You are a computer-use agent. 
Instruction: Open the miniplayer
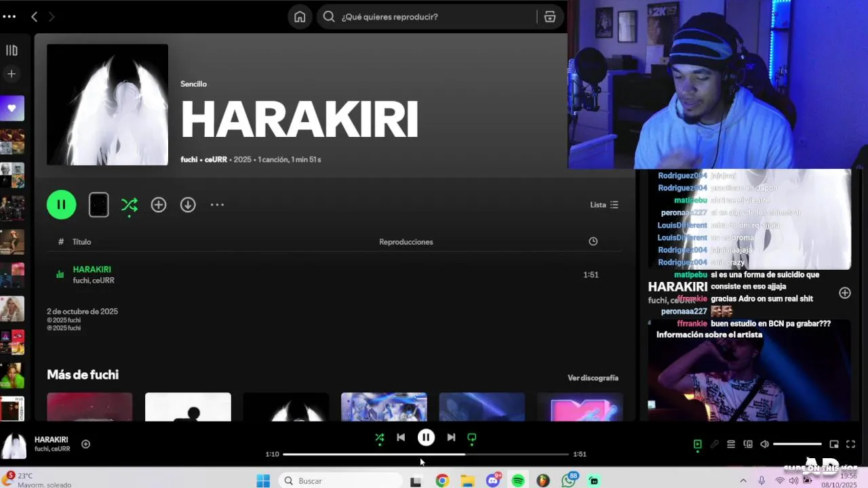pyautogui.click(x=834, y=445)
